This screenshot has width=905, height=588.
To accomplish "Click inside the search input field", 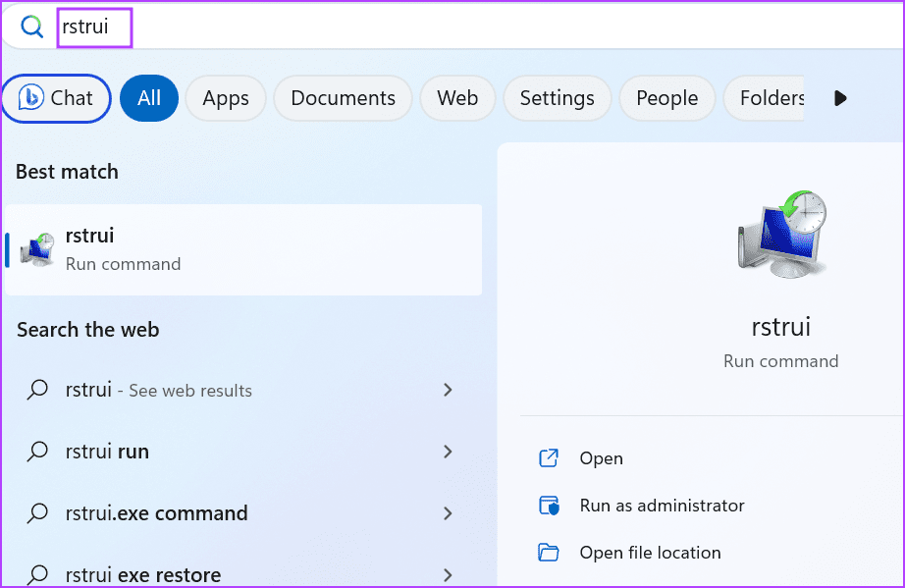I will click(x=94, y=27).
